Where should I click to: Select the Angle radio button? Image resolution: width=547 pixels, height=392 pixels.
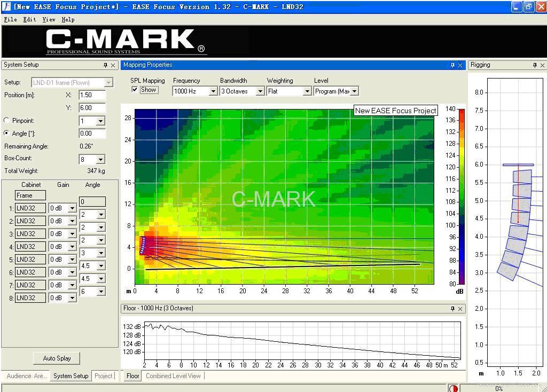6,133
